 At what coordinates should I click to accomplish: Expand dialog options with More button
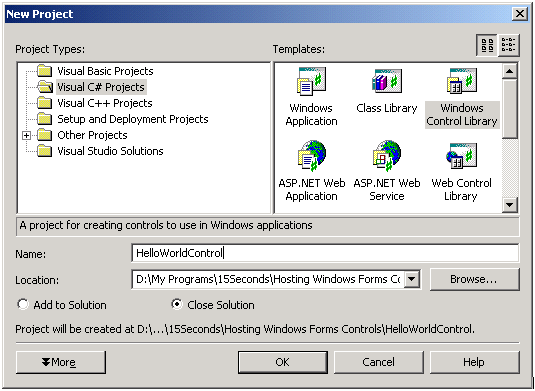(x=61, y=362)
